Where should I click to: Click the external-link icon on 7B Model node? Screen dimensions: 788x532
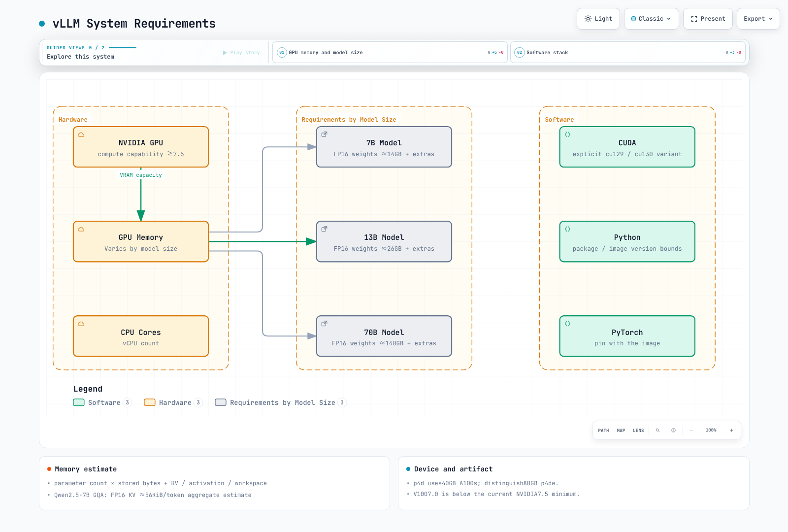pyautogui.click(x=325, y=134)
